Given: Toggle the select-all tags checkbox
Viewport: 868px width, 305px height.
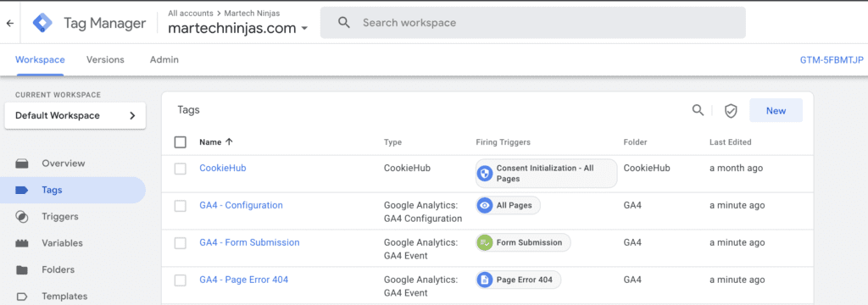Looking at the screenshot, I should click(180, 142).
